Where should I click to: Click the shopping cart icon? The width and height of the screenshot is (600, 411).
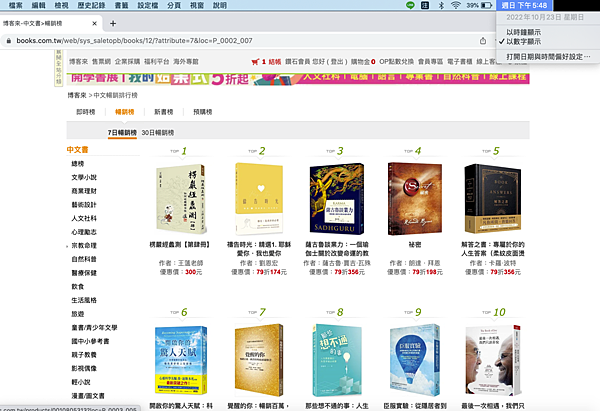pos(255,62)
